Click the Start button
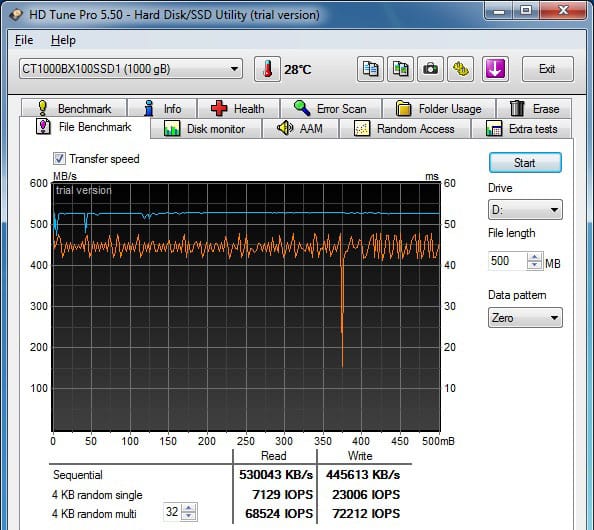This screenshot has height=530, width=594. 525,163
